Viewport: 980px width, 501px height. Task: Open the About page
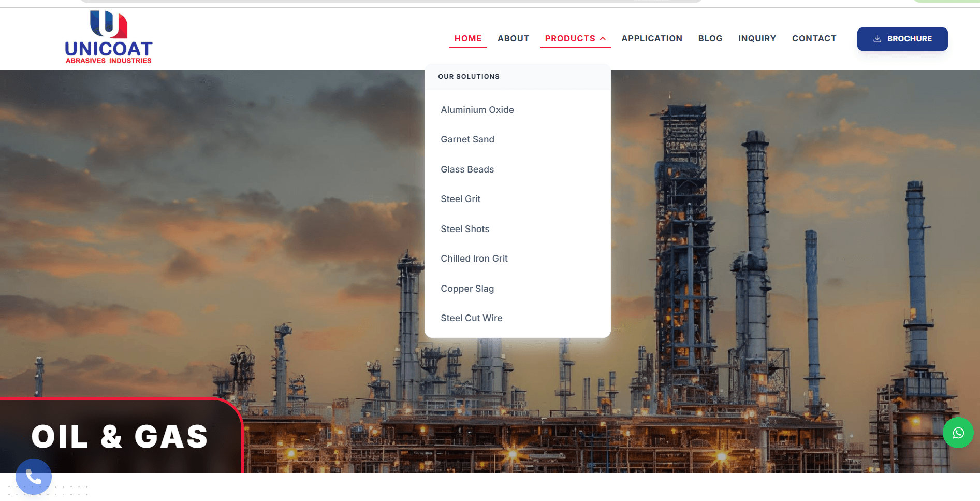coord(513,39)
